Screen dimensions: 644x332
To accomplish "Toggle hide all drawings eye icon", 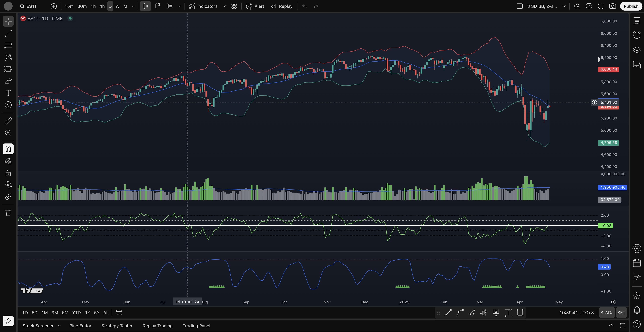I will click(x=8, y=185).
